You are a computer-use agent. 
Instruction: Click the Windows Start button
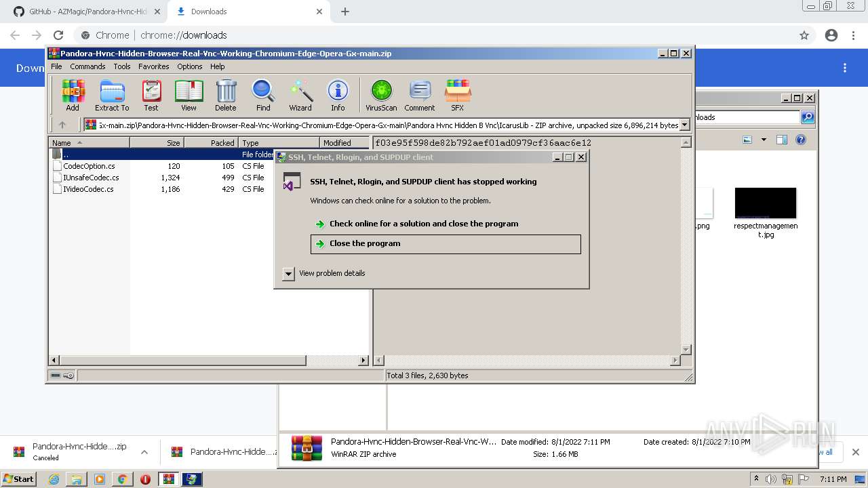pos(19,479)
